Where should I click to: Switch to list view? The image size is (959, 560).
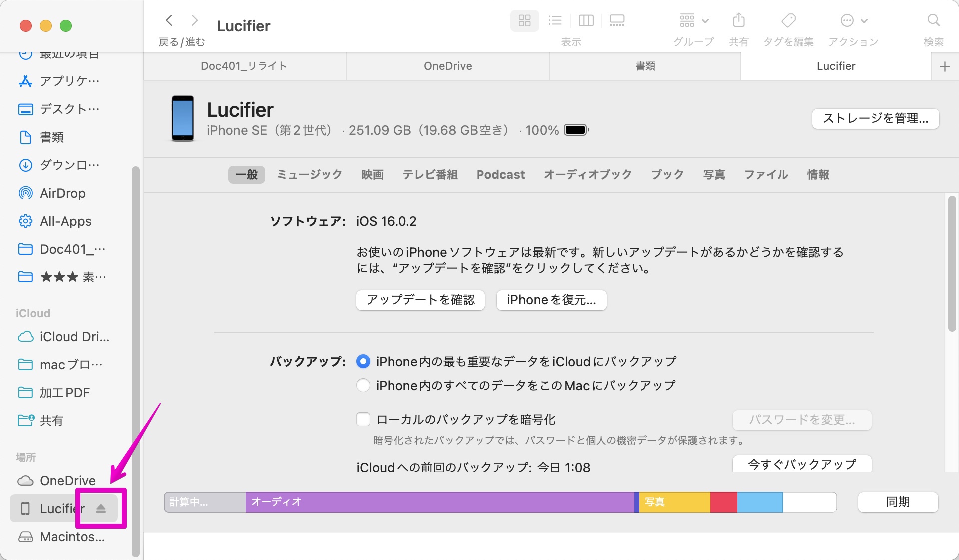point(555,20)
